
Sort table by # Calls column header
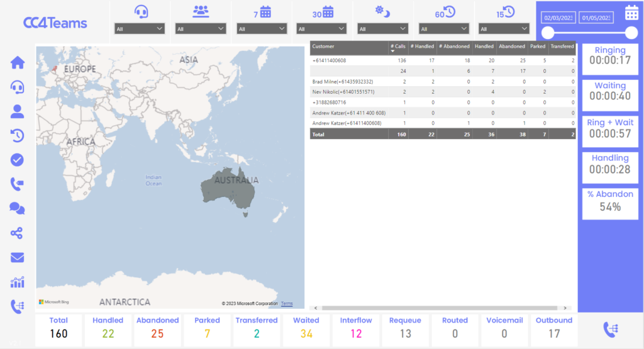coord(397,47)
